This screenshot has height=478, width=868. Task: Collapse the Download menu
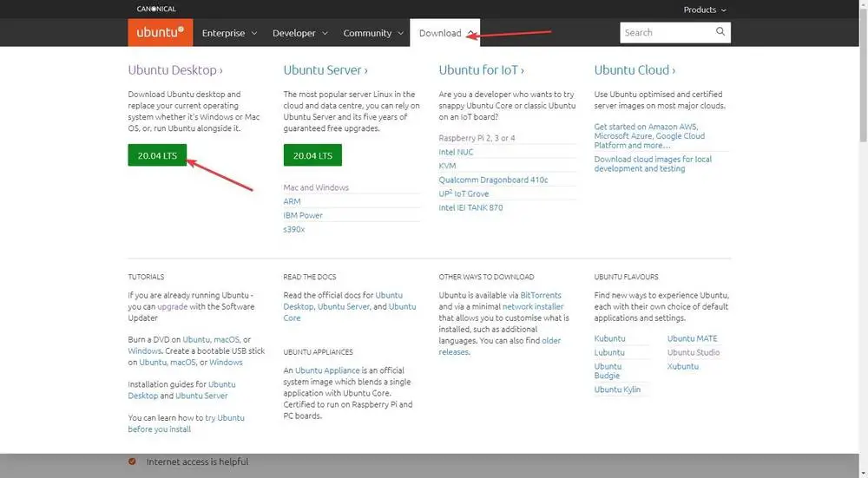(444, 33)
